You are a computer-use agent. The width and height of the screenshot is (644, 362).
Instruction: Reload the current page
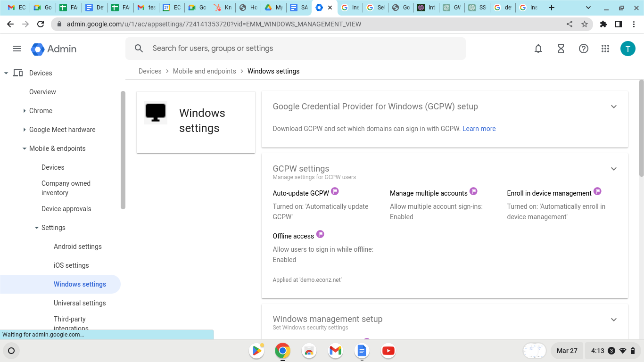pyautogui.click(x=41, y=24)
